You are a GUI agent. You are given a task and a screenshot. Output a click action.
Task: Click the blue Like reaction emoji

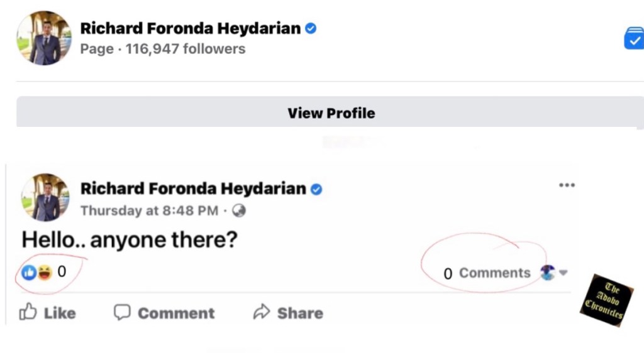tap(29, 273)
